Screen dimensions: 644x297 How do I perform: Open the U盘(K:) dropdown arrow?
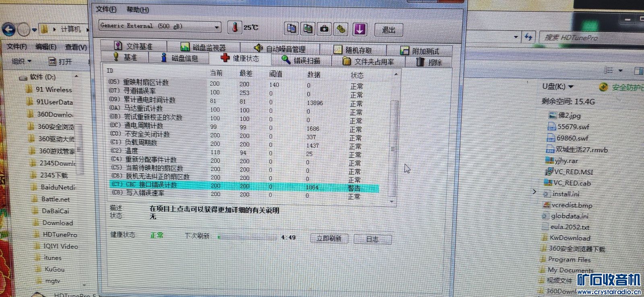tap(571, 86)
